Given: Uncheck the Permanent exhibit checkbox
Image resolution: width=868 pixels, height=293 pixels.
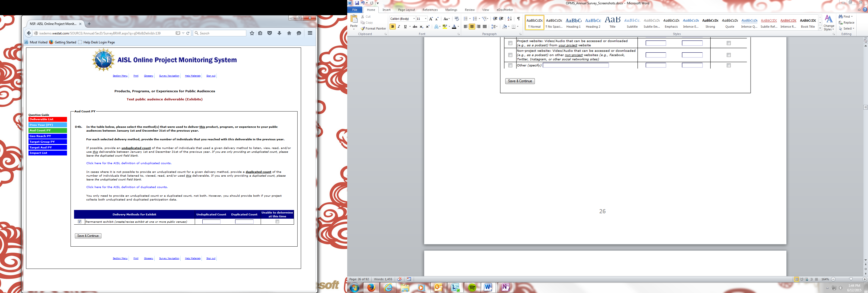Looking at the screenshot, I should tap(79, 222).
